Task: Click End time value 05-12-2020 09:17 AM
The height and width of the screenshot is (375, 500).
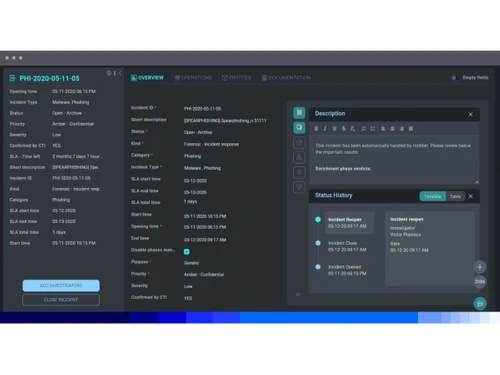Action: click(x=205, y=240)
